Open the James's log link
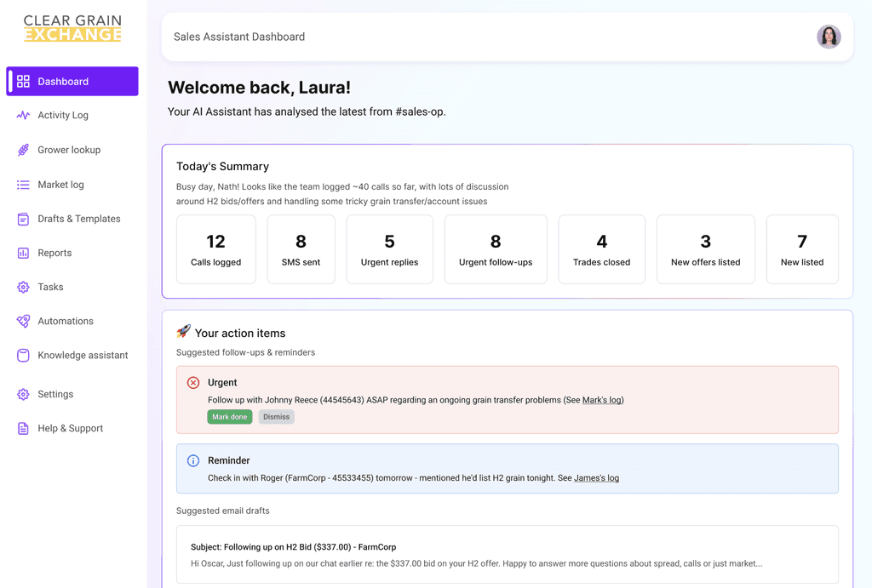 (596, 478)
